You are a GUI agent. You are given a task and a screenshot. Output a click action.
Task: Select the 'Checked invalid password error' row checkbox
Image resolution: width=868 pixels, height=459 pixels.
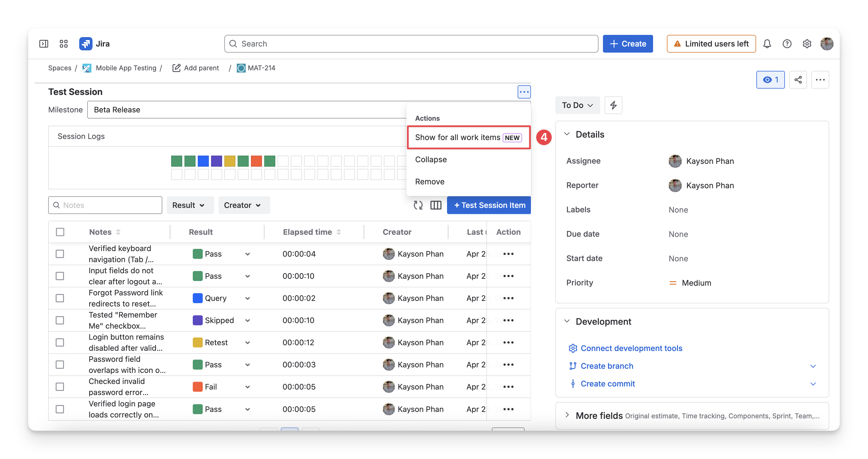pos(60,387)
